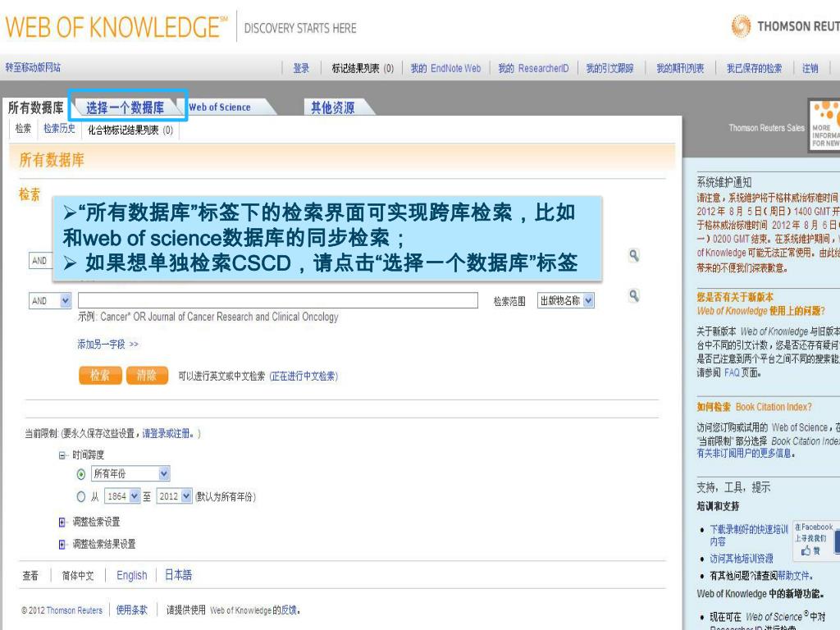Click the Facebook thumbs-up icon
The image size is (840, 630).
tap(806, 550)
